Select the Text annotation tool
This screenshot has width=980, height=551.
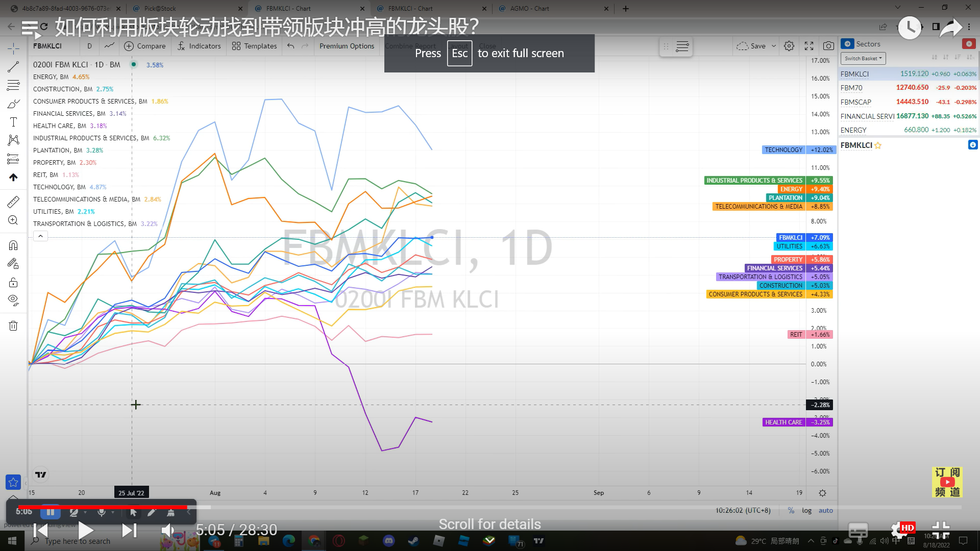[13, 122]
